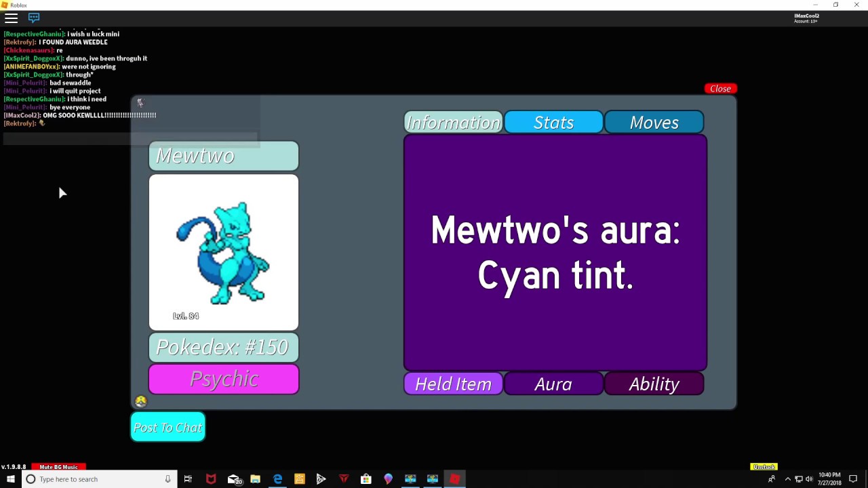868x488 pixels.
Task: Show Mewtwo's Ability info
Action: pos(654,384)
